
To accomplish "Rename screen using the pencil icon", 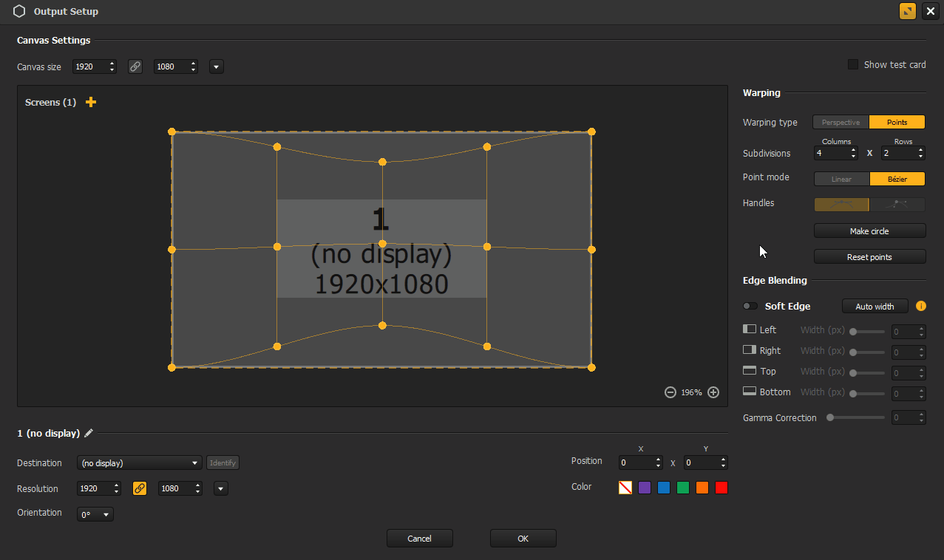I will tap(89, 434).
